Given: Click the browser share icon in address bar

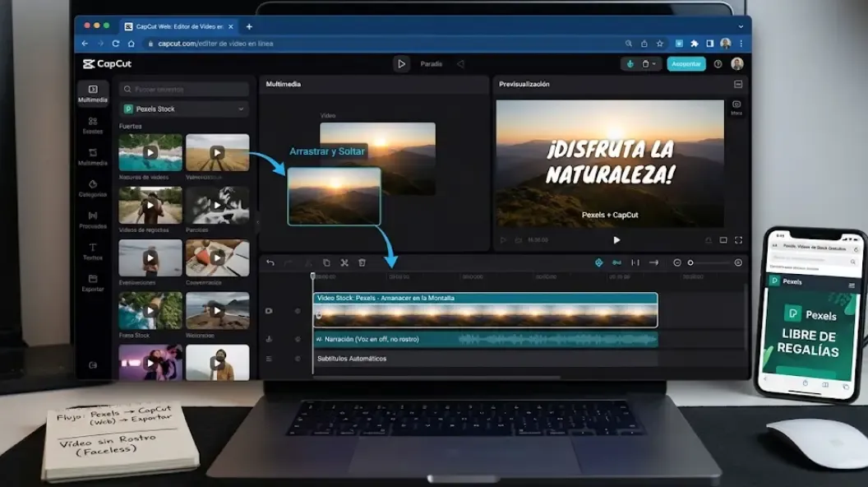Looking at the screenshot, I should (644, 44).
